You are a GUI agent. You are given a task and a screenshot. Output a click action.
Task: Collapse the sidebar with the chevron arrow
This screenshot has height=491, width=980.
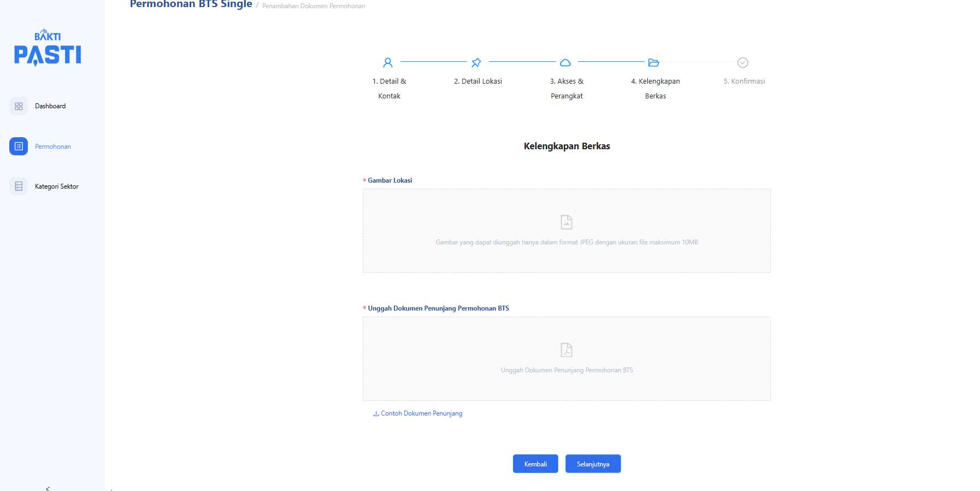tap(48, 488)
